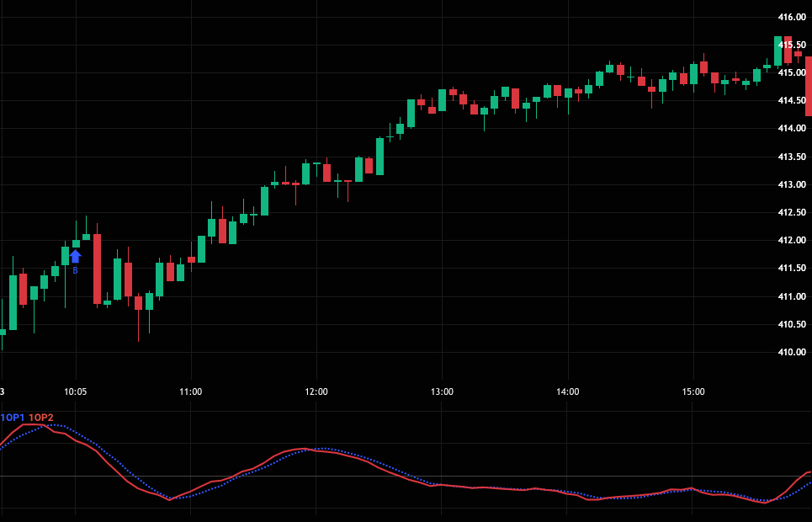
Task: Click the 15:00 time axis label
Action: tap(693, 391)
